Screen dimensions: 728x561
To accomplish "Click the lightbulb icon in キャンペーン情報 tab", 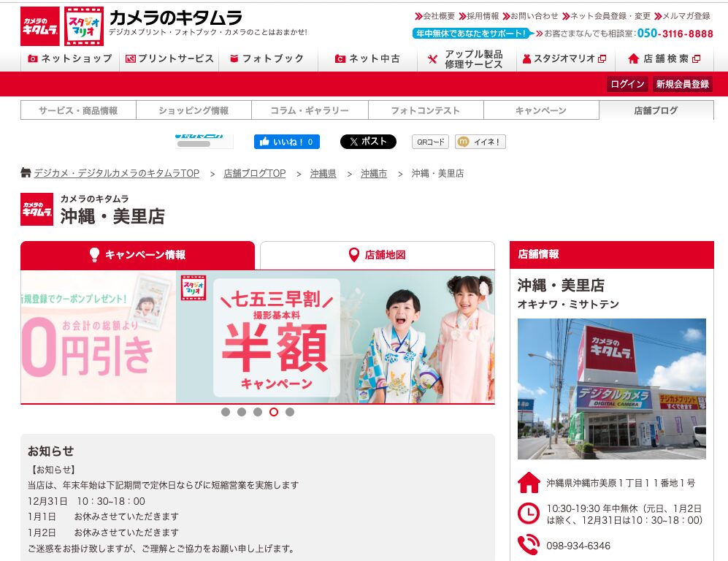I will pyautogui.click(x=94, y=255).
